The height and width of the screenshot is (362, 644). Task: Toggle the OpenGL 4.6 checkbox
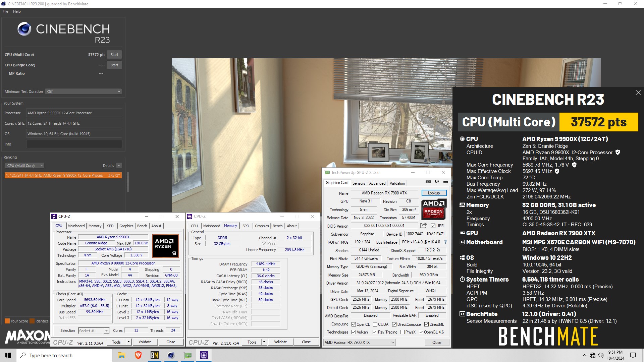click(421, 332)
